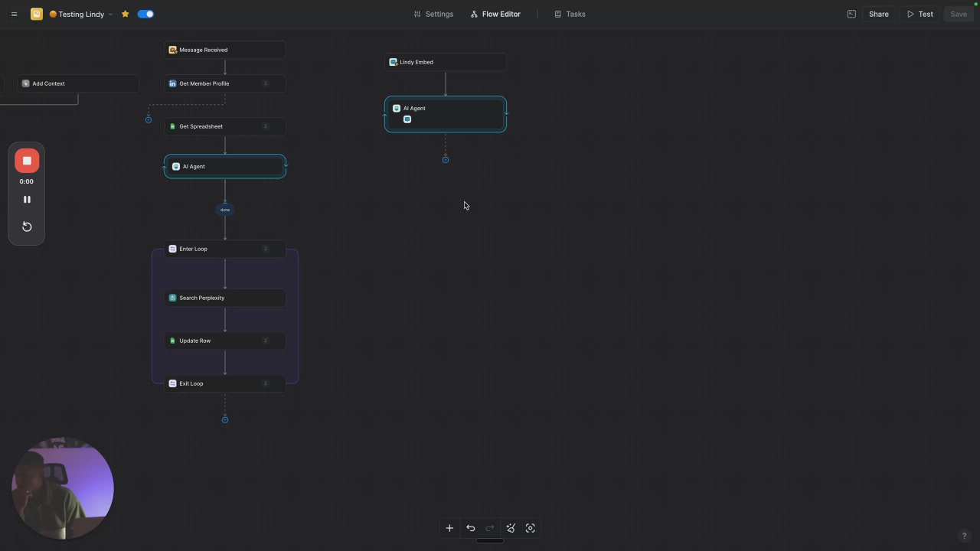
Task: Click the Test button
Action: [x=920, y=14]
